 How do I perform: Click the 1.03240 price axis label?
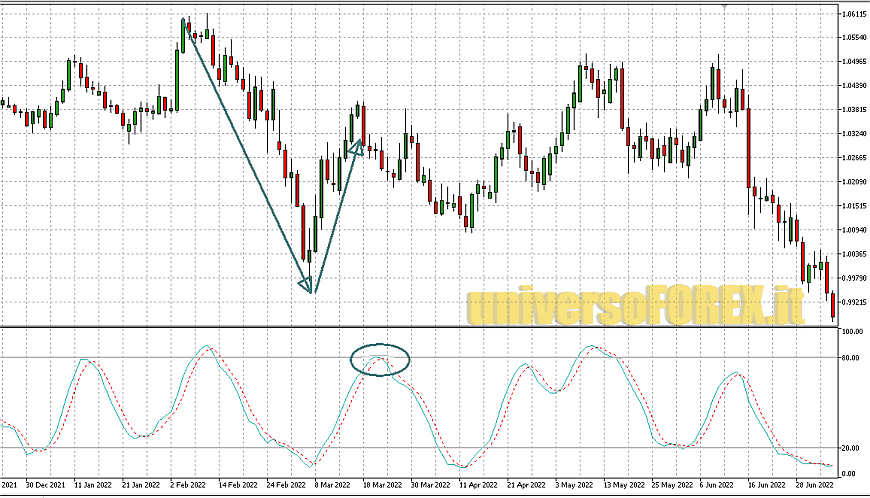(x=853, y=134)
